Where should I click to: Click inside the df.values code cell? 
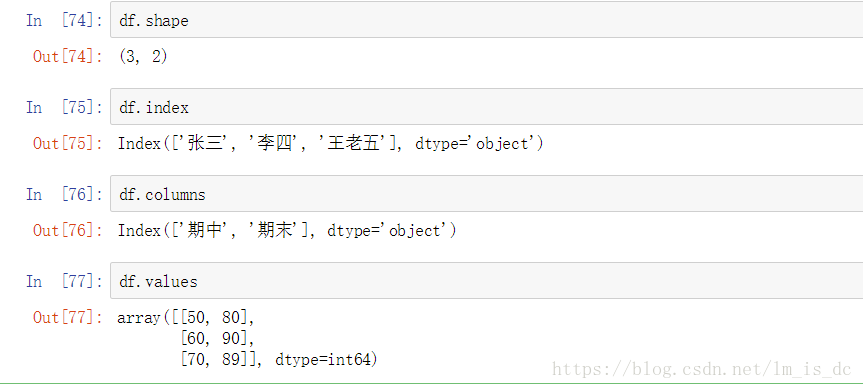pyautogui.click(x=487, y=281)
